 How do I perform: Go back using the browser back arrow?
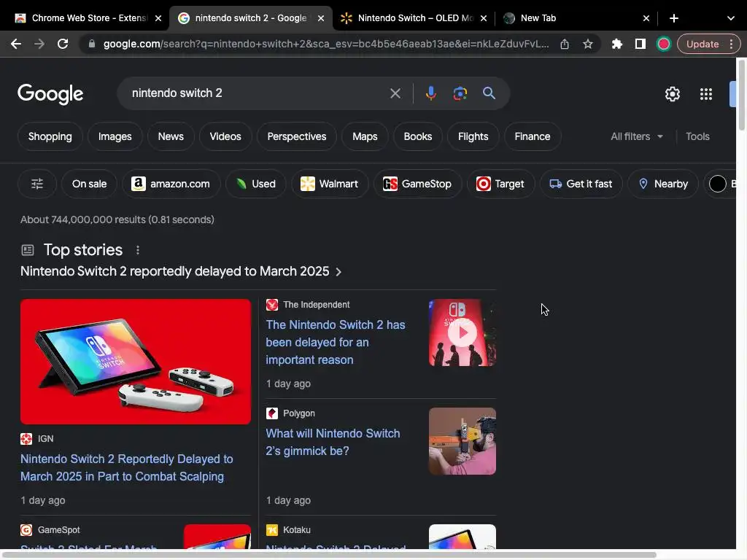coord(16,44)
